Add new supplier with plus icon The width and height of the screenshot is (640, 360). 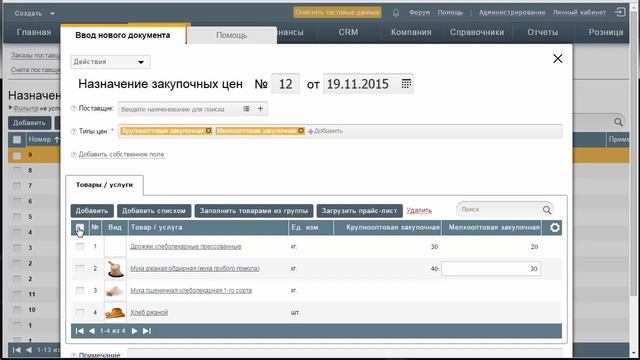tap(260, 109)
